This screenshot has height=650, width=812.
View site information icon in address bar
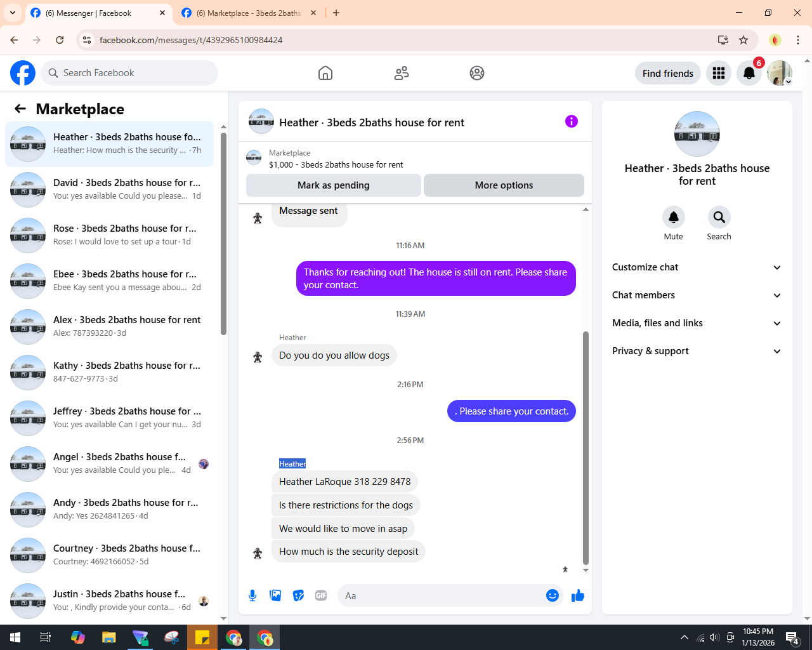click(x=87, y=40)
